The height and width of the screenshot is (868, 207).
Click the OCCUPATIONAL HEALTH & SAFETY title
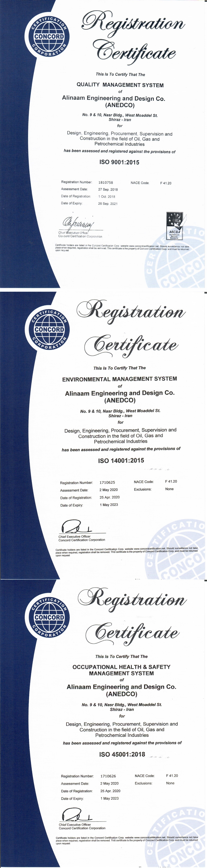pos(122,666)
